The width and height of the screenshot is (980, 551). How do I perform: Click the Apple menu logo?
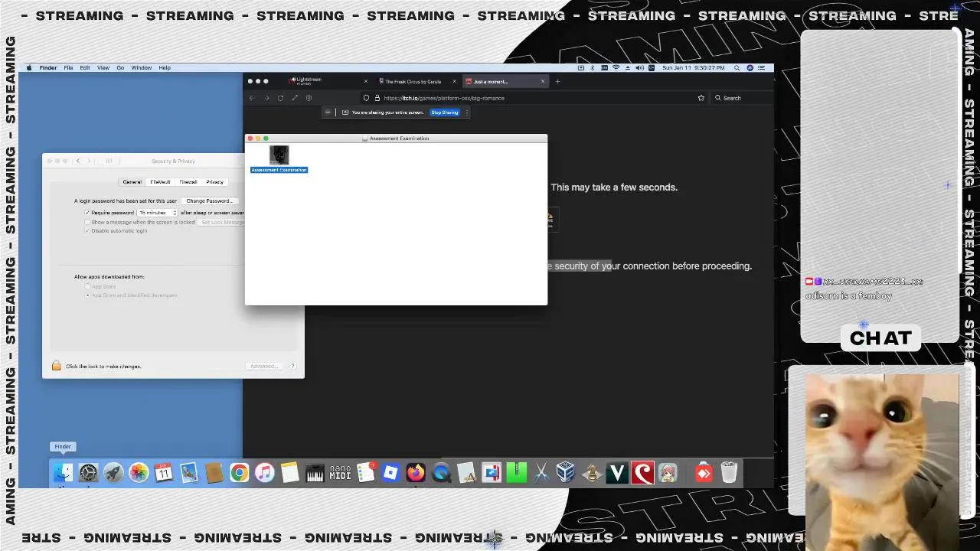[x=30, y=67]
